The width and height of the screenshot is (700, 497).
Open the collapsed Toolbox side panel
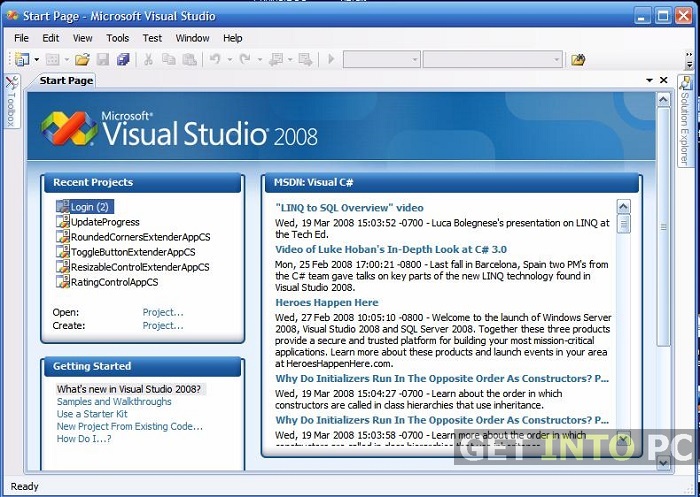pos(12,101)
